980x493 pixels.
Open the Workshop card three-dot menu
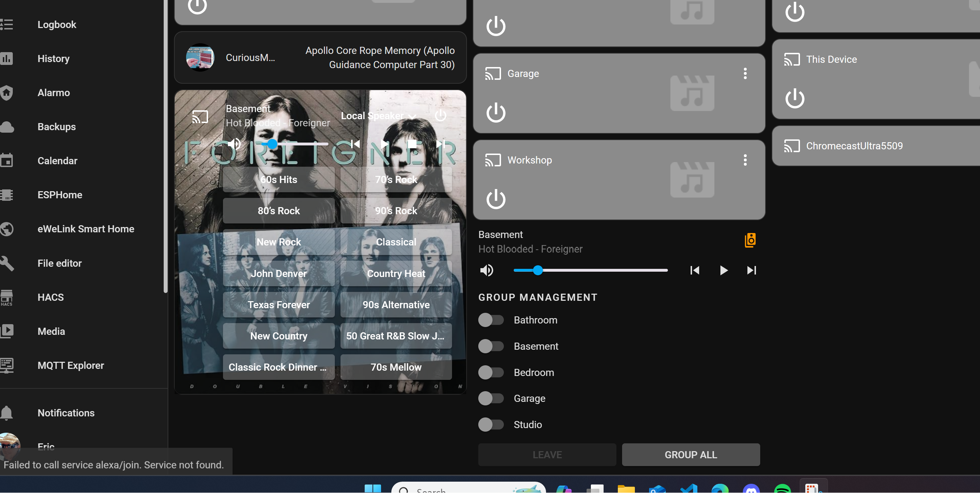[x=745, y=160]
